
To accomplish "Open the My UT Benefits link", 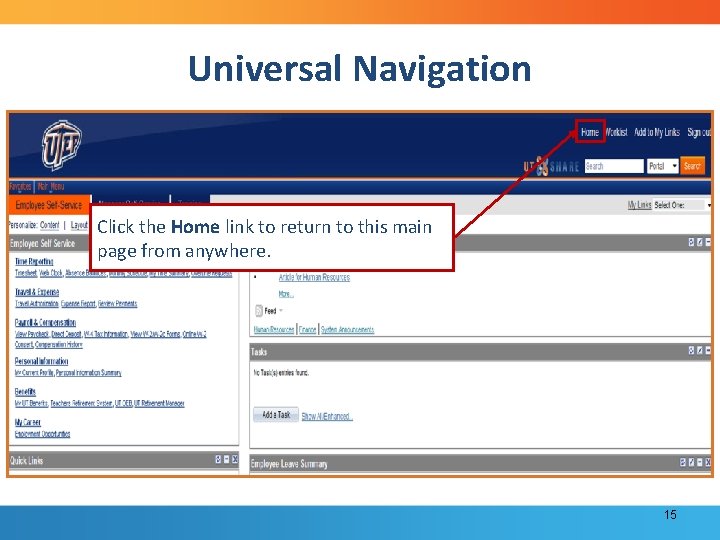I will coord(31,403).
